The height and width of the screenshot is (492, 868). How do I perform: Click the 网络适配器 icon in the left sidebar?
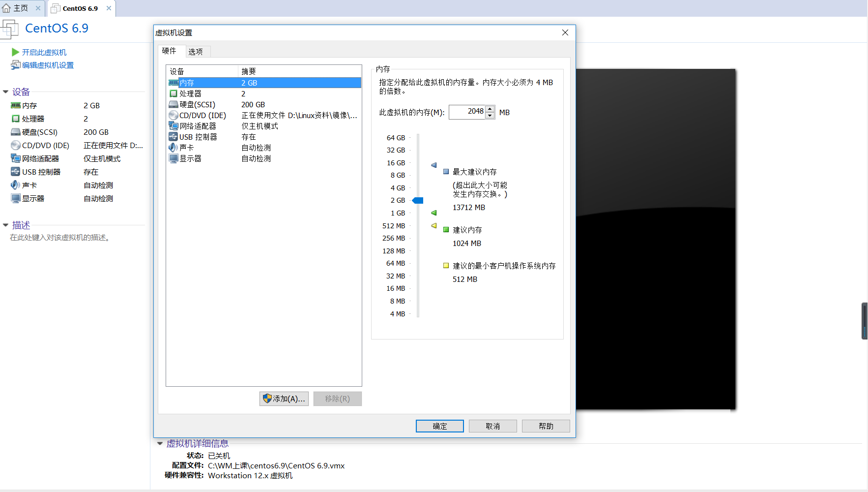click(x=16, y=158)
